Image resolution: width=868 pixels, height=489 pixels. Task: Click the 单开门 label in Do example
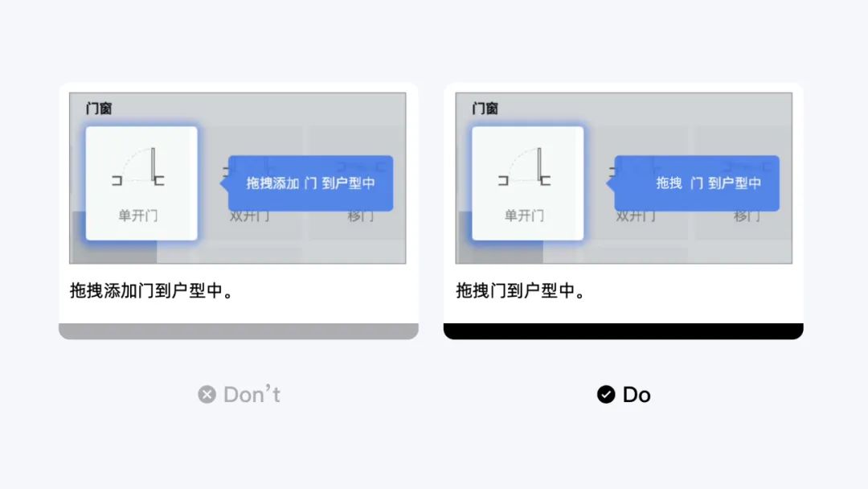(x=524, y=216)
